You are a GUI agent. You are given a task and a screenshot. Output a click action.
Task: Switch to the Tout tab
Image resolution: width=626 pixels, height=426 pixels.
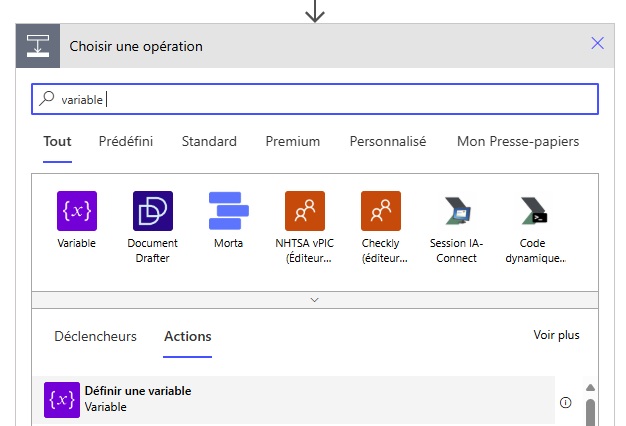(57, 142)
